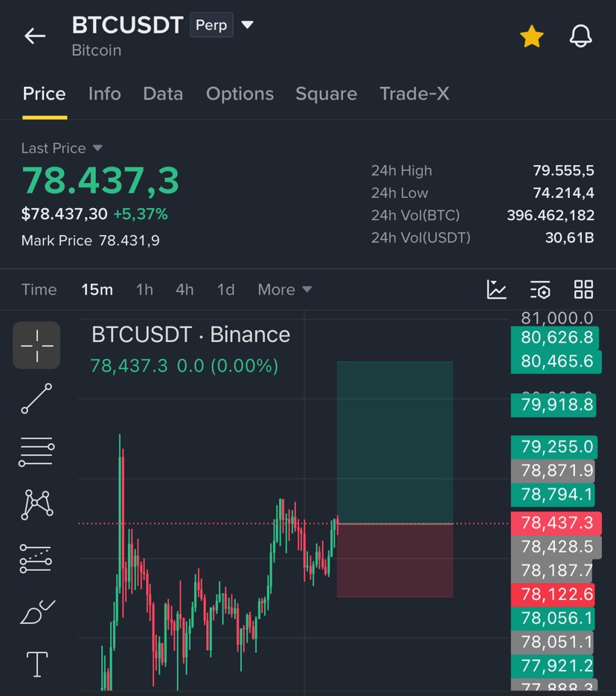The width and height of the screenshot is (616, 696).
Task: Open the Data tab
Action: pyautogui.click(x=163, y=94)
